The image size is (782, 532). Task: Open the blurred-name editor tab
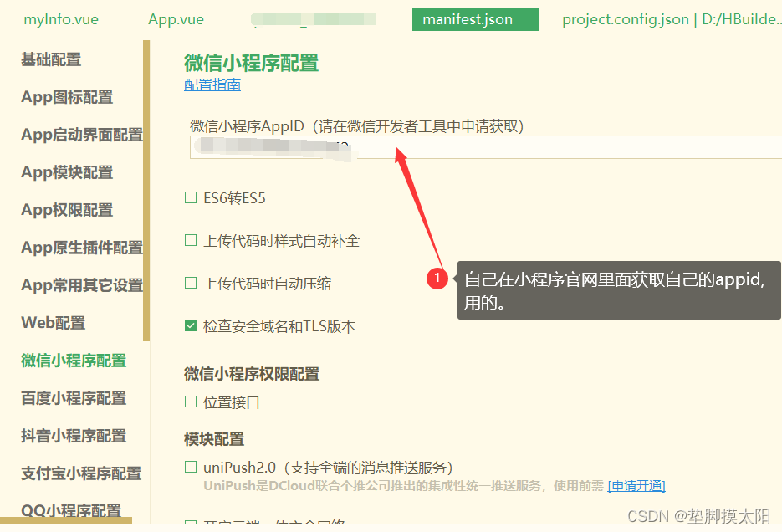click(314, 19)
